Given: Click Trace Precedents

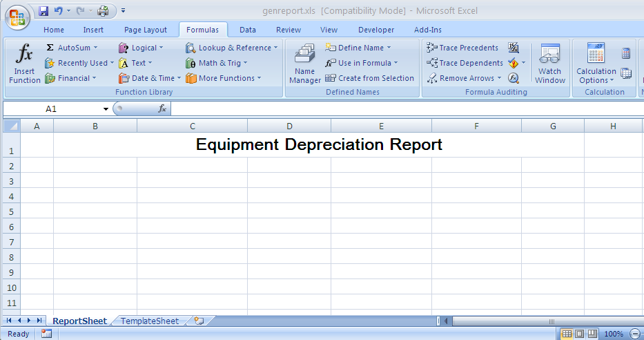Looking at the screenshot, I should click(x=462, y=48).
